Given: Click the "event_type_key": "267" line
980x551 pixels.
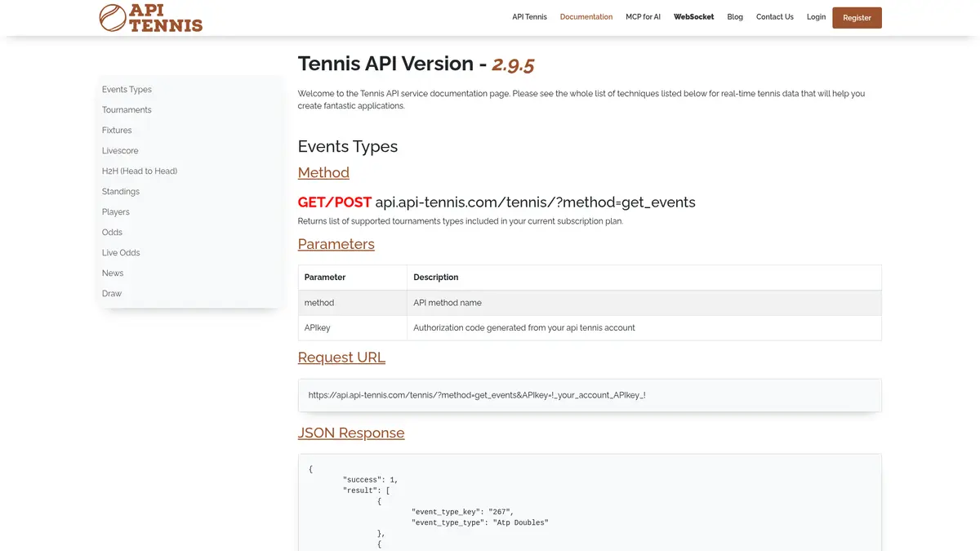Looking at the screenshot, I should coord(463,512).
